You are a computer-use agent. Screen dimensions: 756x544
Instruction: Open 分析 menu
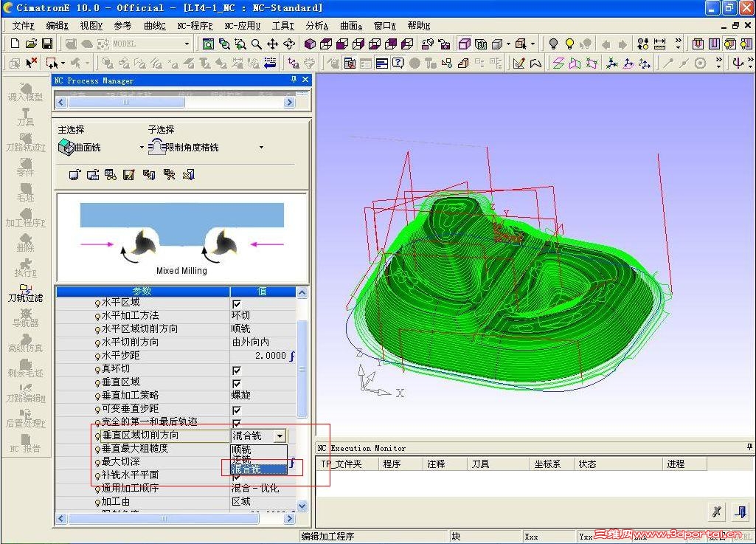316,26
